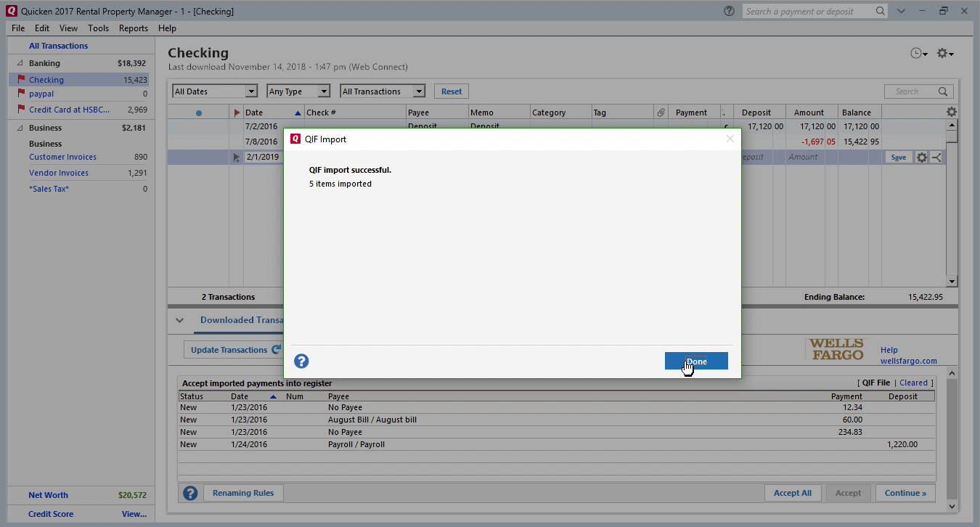The width and height of the screenshot is (980, 527).
Task: Click the red flag beside Checking
Action: pyautogui.click(x=21, y=80)
